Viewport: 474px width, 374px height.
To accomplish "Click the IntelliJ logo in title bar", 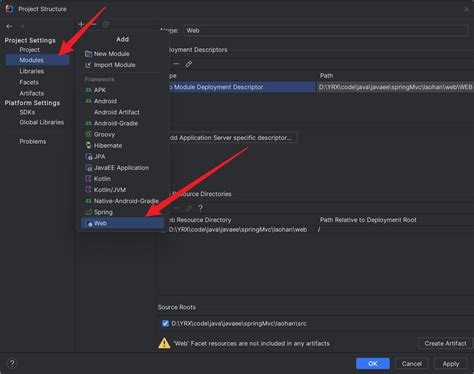I will point(9,9).
